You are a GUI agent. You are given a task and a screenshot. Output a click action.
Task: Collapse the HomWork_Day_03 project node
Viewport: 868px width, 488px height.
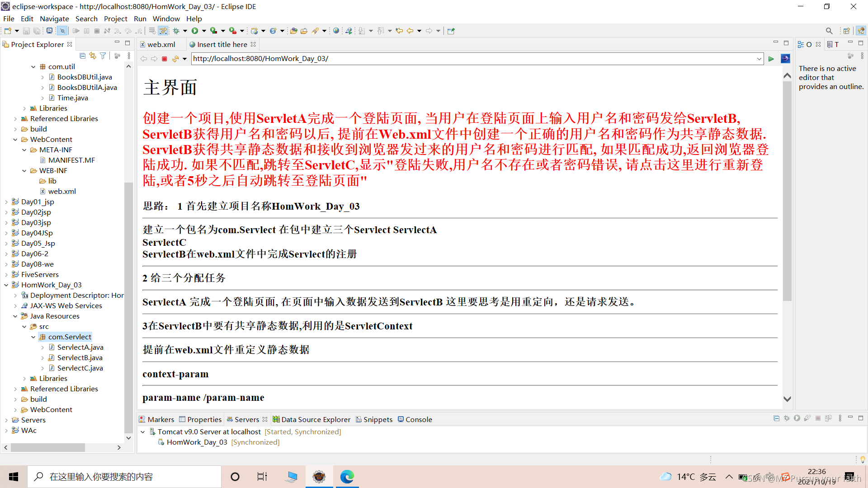pos(6,285)
